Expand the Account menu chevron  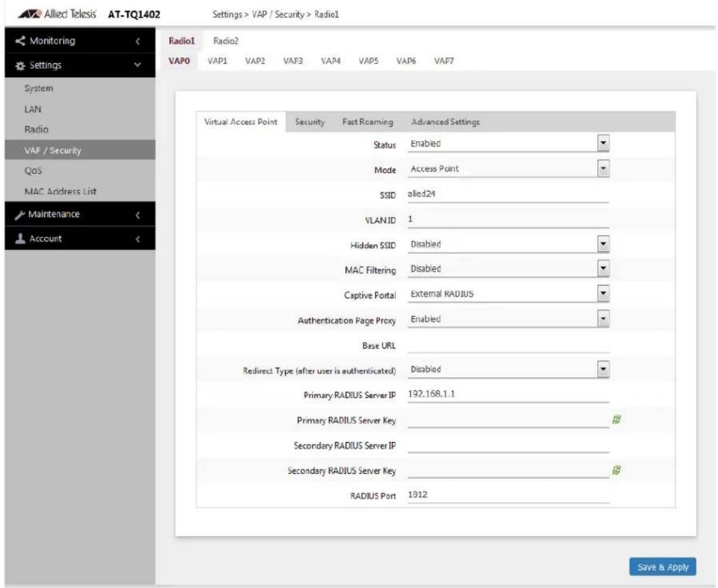(138, 240)
